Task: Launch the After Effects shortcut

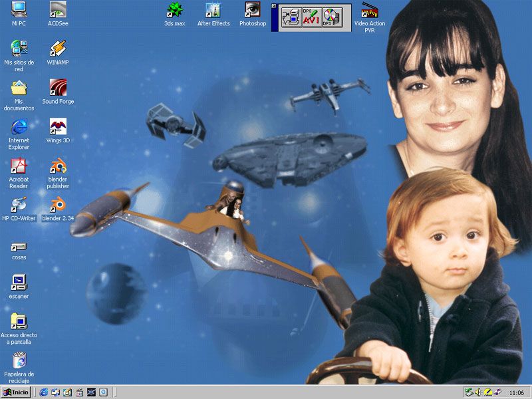Action: point(213,13)
